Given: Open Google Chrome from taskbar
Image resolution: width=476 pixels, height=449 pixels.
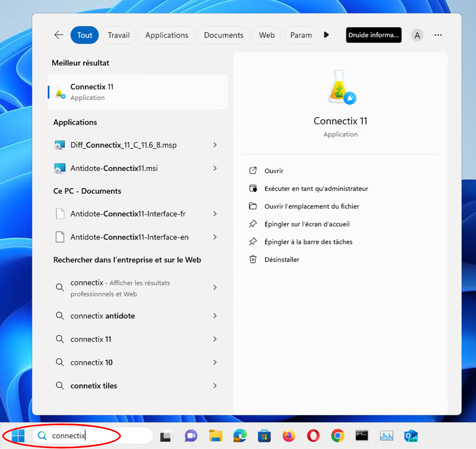Looking at the screenshot, I should coord(338,436).
